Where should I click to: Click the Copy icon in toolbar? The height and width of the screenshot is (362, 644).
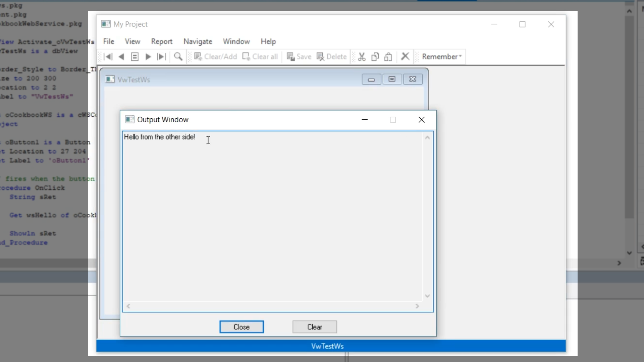click(375, 57)
